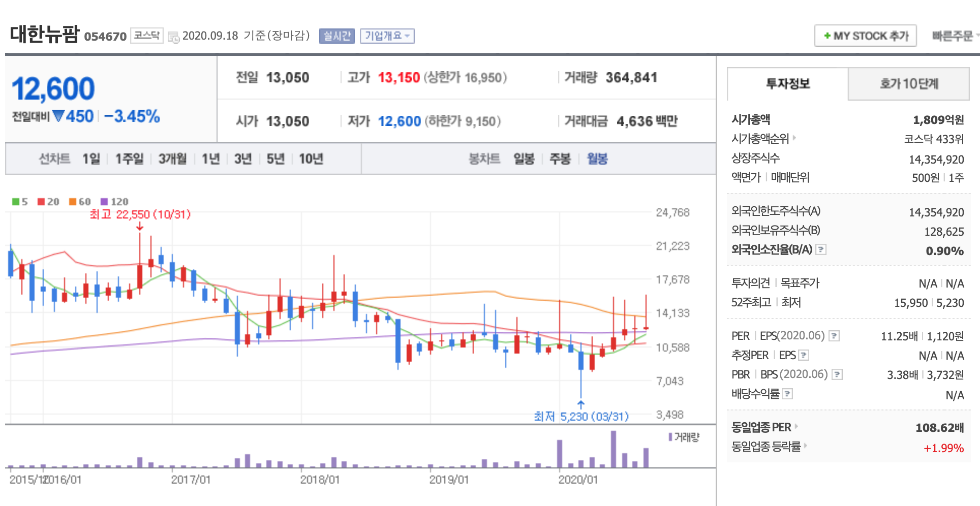
Task: Click the 시가총액 1,809억원 value
Action: point(938,120)
